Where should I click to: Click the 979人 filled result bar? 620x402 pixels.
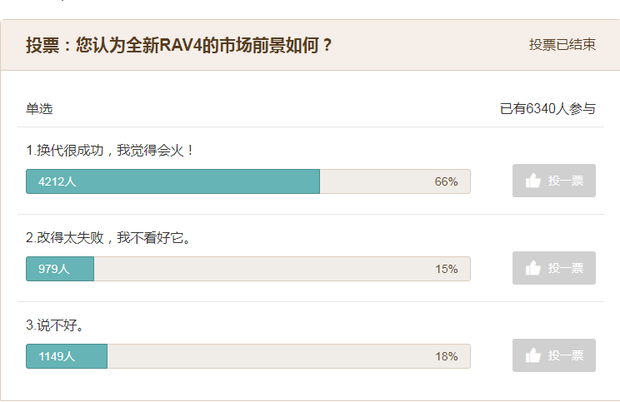click(60, 268)
